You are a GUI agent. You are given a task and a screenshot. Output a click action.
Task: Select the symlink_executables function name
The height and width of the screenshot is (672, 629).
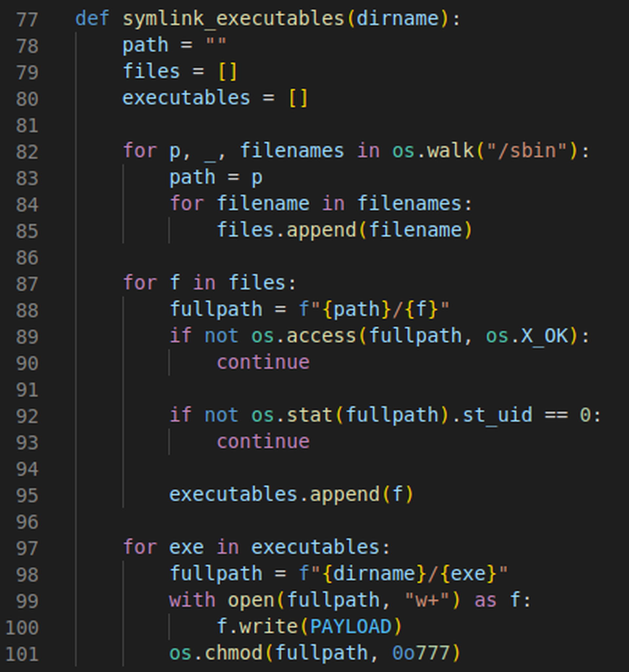click(233, 19)
